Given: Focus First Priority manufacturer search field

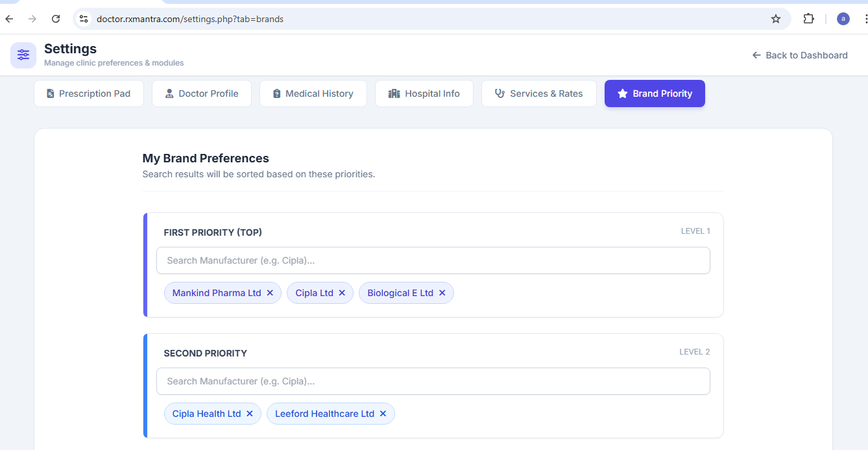Looking at the screenshot, I should point(433,260).
